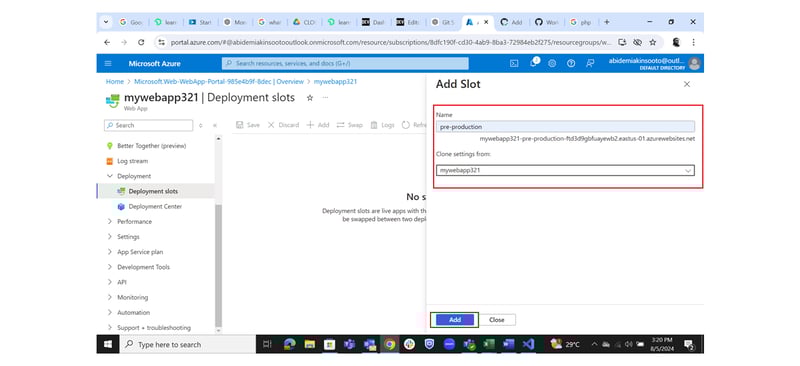The height and width of the screenshot is (366, 800).
Task: Switch to the CLO Google Drive tab
Action: 305,22
